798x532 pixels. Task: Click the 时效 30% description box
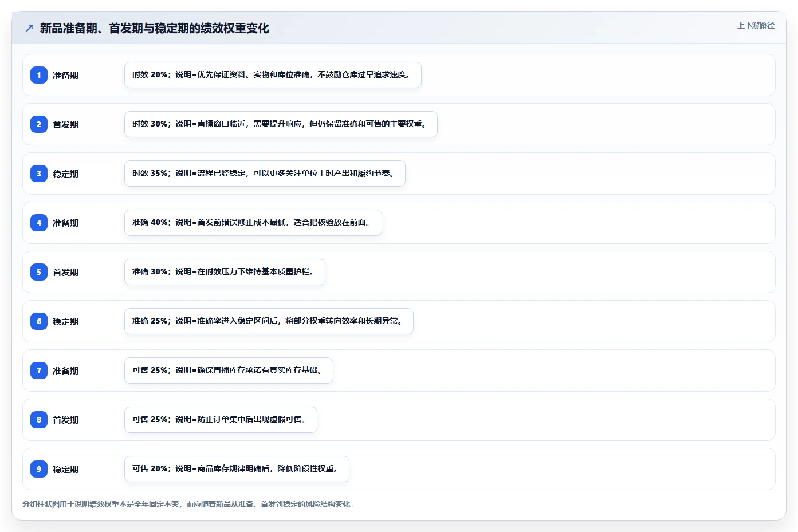point(281,124)
